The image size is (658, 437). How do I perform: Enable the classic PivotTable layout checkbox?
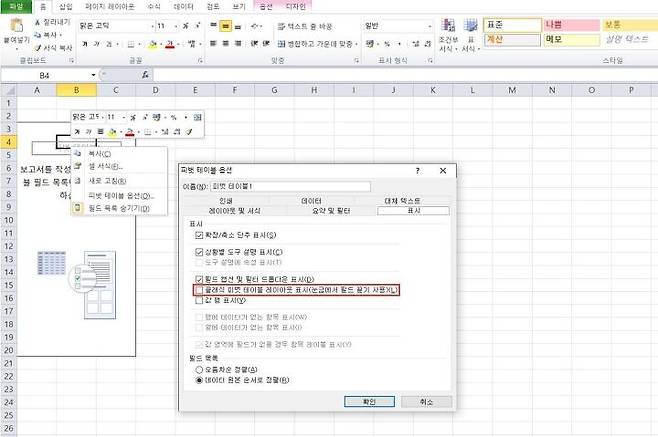coord(200,289)
